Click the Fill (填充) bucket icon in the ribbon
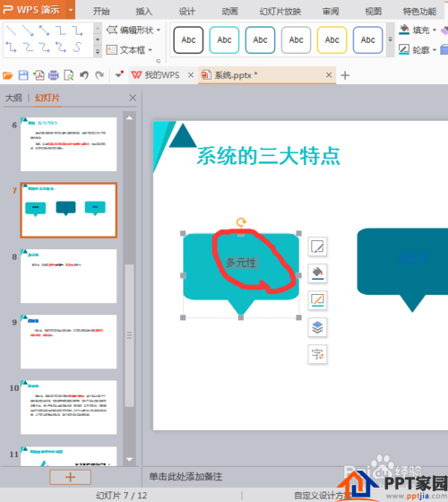The width and height of the screenshot is (448, 502). tap(404, 30)
